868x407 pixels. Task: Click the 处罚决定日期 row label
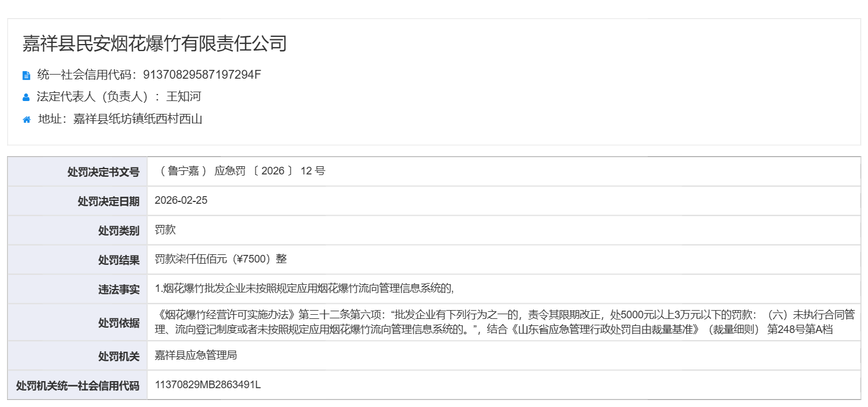(109, 201)
